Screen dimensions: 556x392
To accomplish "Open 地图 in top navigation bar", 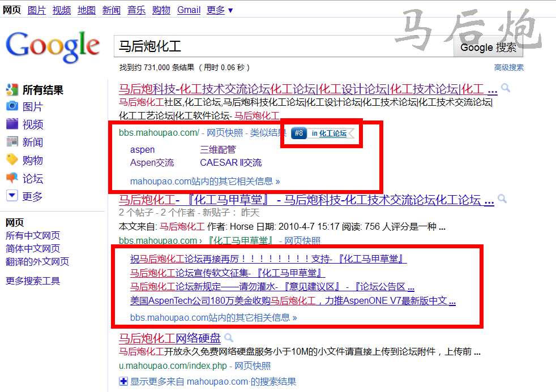I will [87, 10].
